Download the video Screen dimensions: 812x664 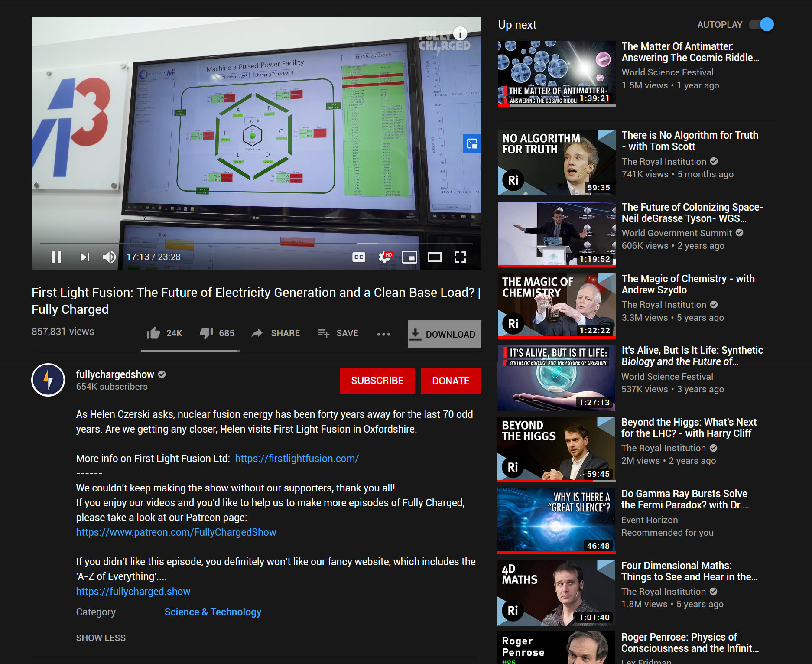click(x=445, y=334)
